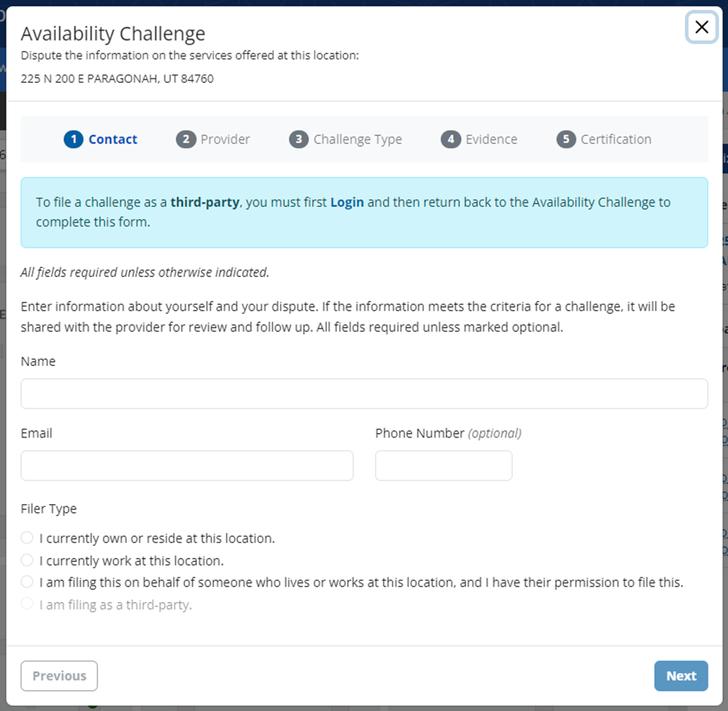
Task: Choose the 'filing on behalf of someone' radio
Action: click(x=27, y=582)
